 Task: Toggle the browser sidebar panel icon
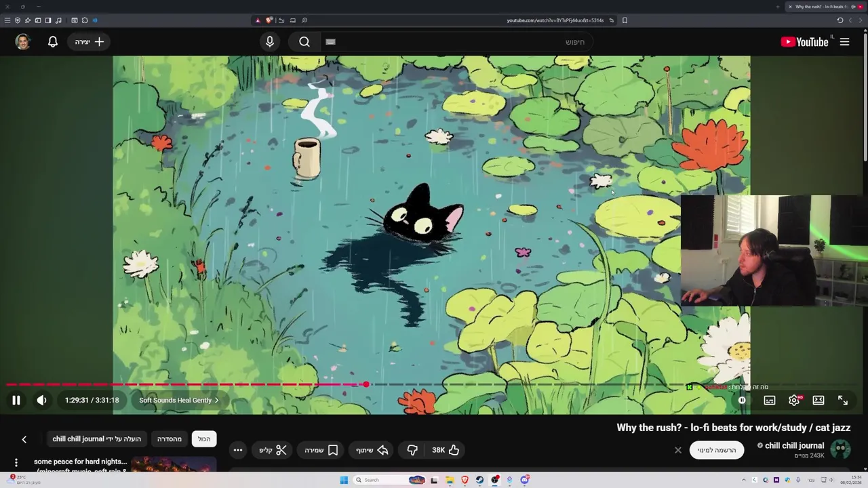coord(48,20)
